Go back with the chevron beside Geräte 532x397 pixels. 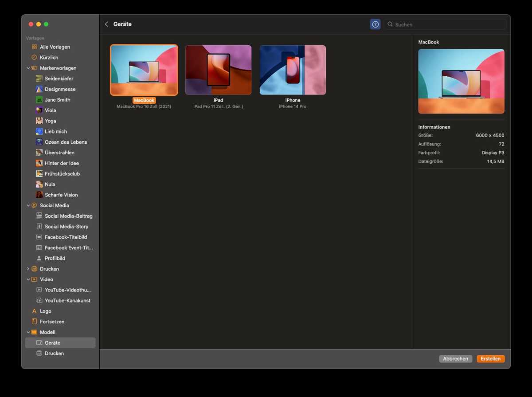coord(106,24)
